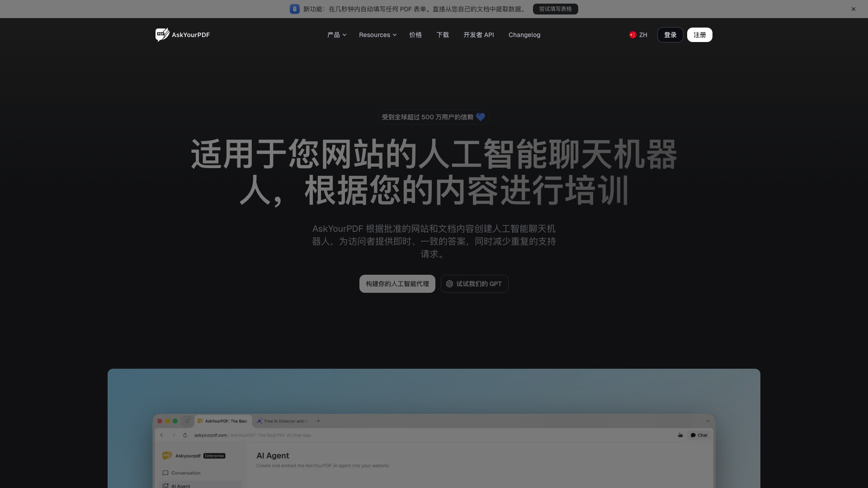Open the ZH language selector
Viewport: 868px width, 488px height.
pyautogui.click(x=638, y=35)
